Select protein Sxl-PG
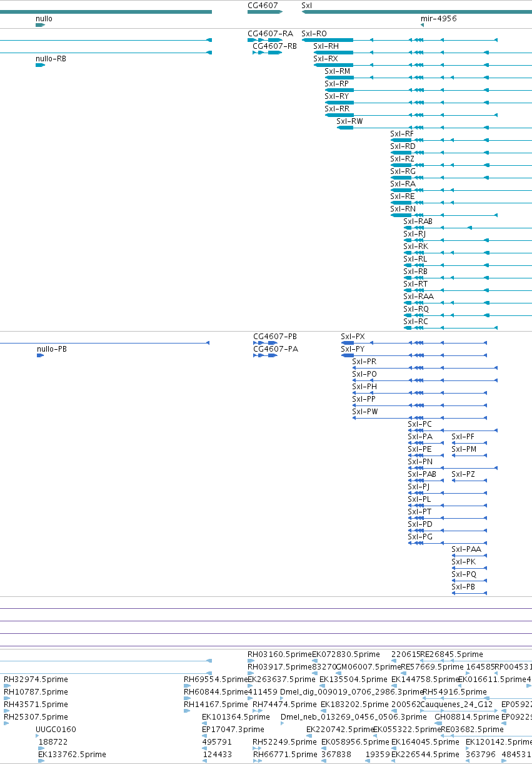The height and width of the screenshot is (764, 532). click(420, 537)
